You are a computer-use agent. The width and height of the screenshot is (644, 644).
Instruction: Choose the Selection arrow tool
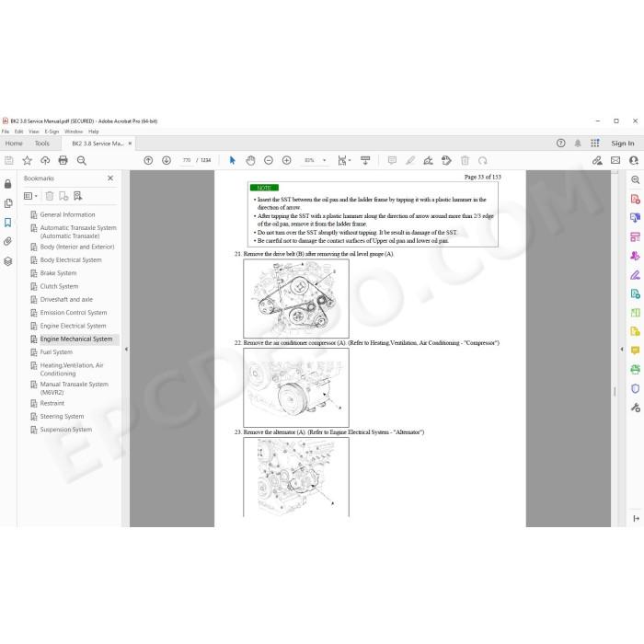(x=233, y=161)
